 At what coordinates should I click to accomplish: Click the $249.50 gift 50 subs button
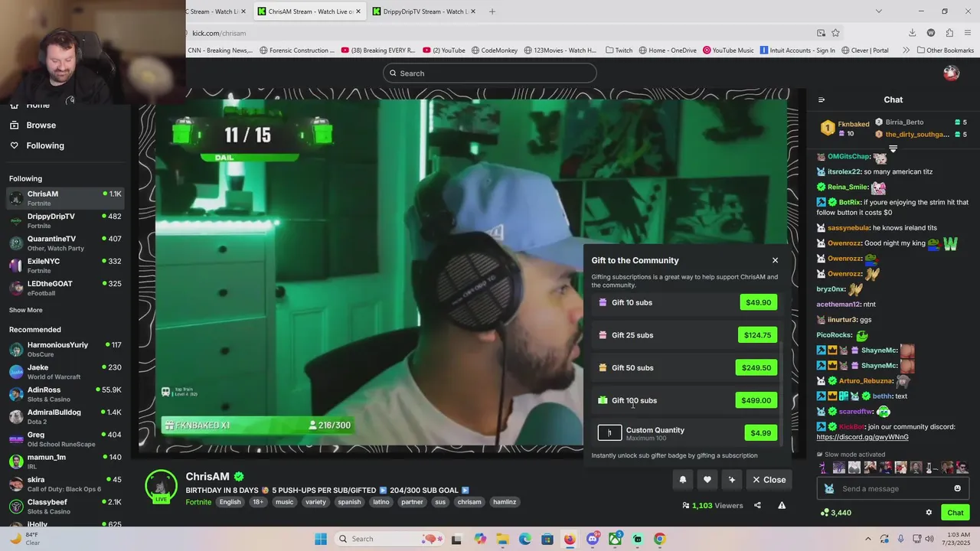click(x=756, y=368)
